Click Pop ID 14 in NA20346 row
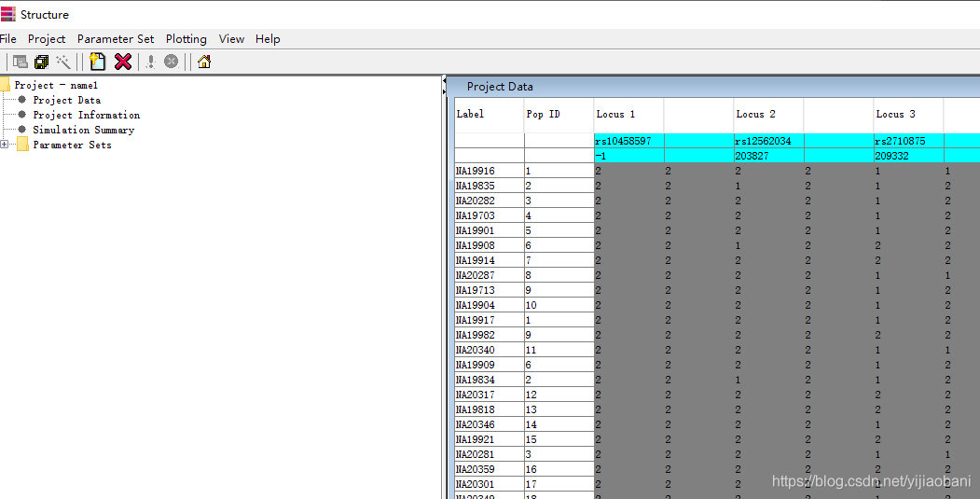The width and height of the screenshot is (980, 499). (x=559, y=424)
